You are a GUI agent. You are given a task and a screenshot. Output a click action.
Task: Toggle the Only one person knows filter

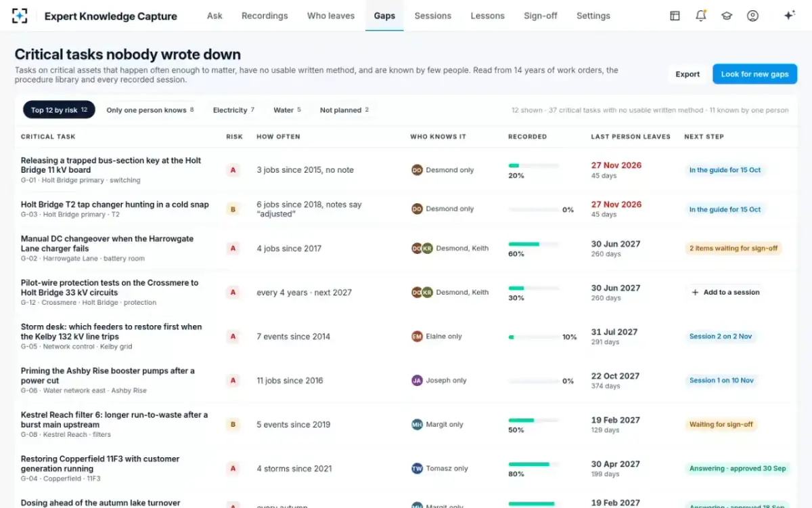[x=150, y=110]
